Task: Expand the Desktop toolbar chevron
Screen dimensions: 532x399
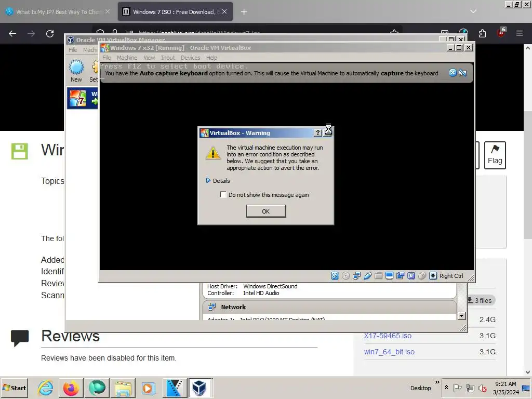Action: coord(437,382)
